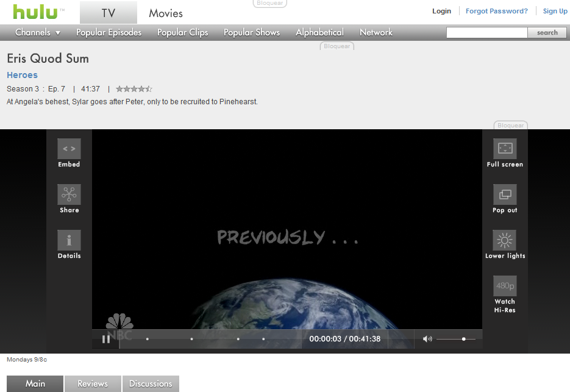
Task: Click the Sign Up link
Action: [555, 11]
